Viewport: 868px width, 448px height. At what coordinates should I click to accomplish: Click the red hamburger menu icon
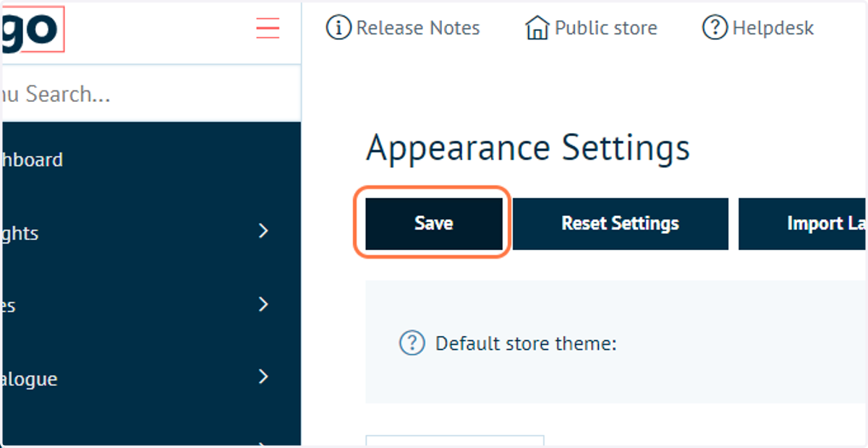point(268,27)
